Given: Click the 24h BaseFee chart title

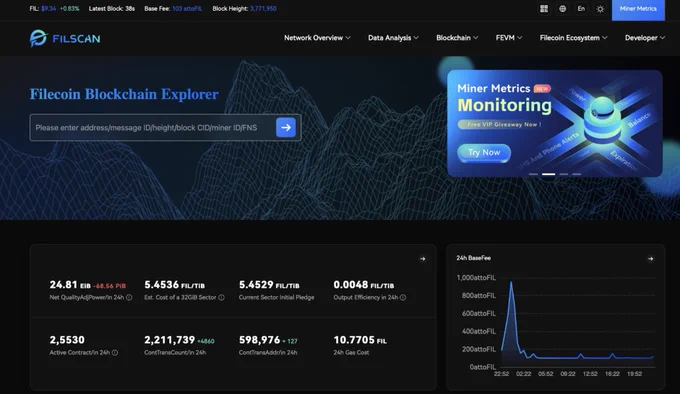Looking at the screenshot, I should 474,258.
